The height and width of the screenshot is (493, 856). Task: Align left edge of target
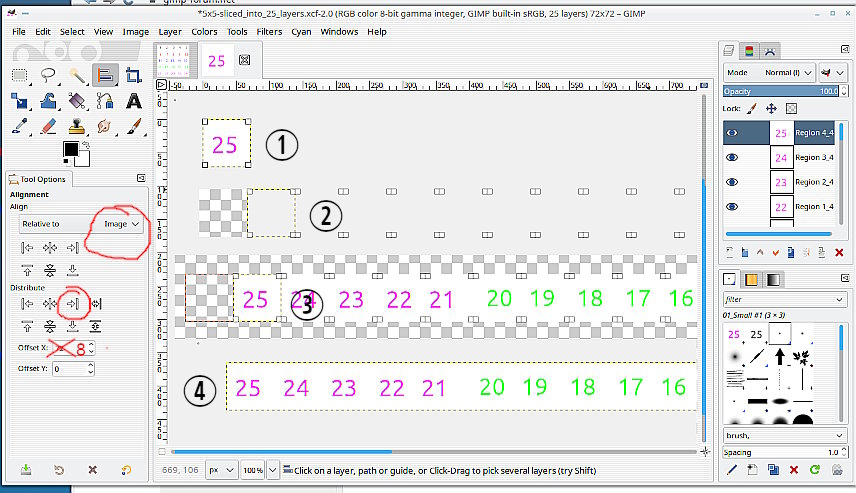(27, 248)
